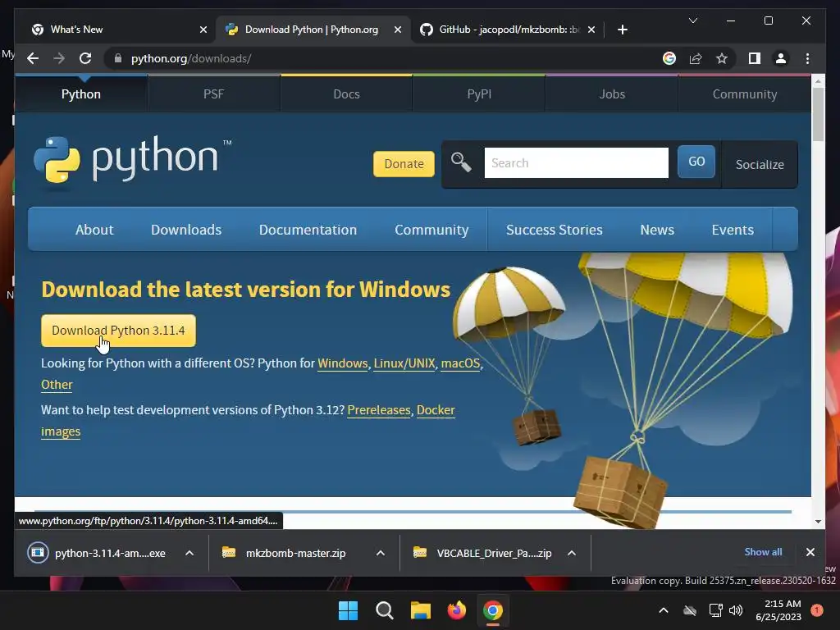The width and height of the screenshot is (840, 630).
Task: Focus the Search input field
Action: (577, 163)
